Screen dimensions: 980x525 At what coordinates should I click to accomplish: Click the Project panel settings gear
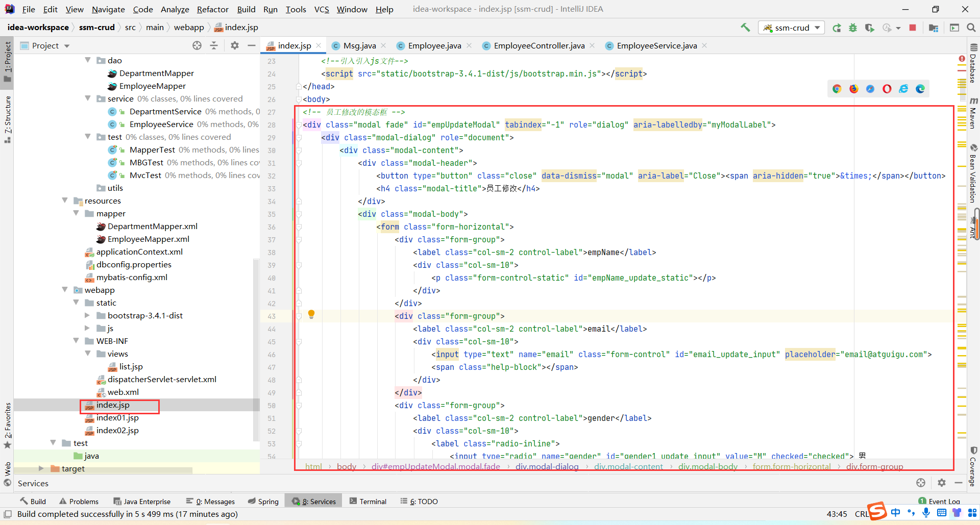234,45
